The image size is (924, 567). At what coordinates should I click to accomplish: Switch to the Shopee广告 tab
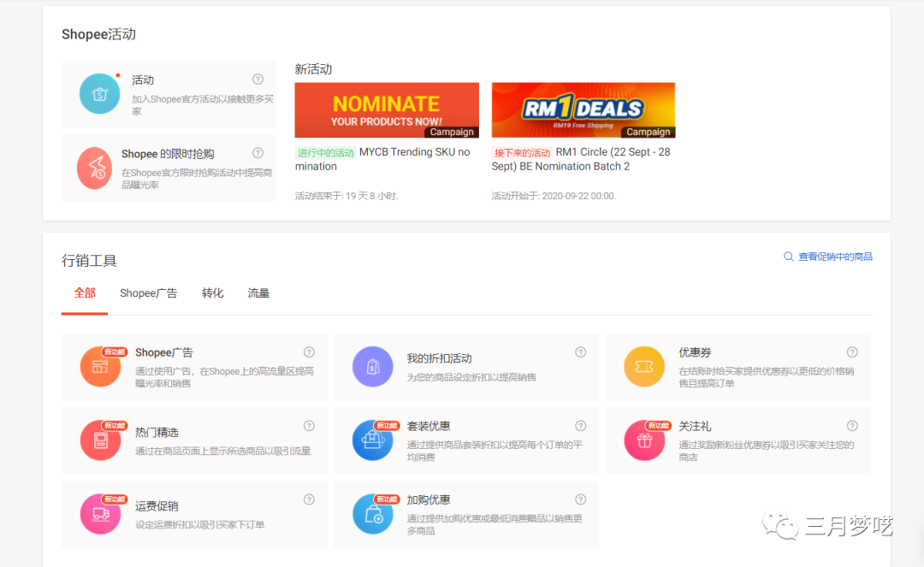(148, 293)
